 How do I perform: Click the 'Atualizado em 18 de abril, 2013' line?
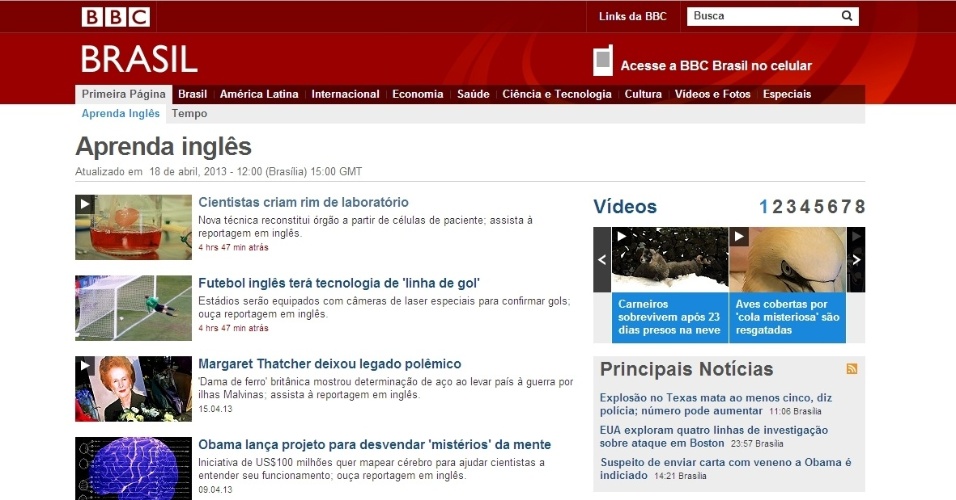click(219, 171)
